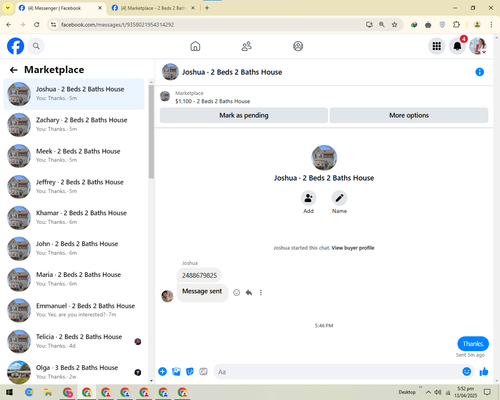
Task: Open the Friends icon in top navigation
Action: coord(246,46)
